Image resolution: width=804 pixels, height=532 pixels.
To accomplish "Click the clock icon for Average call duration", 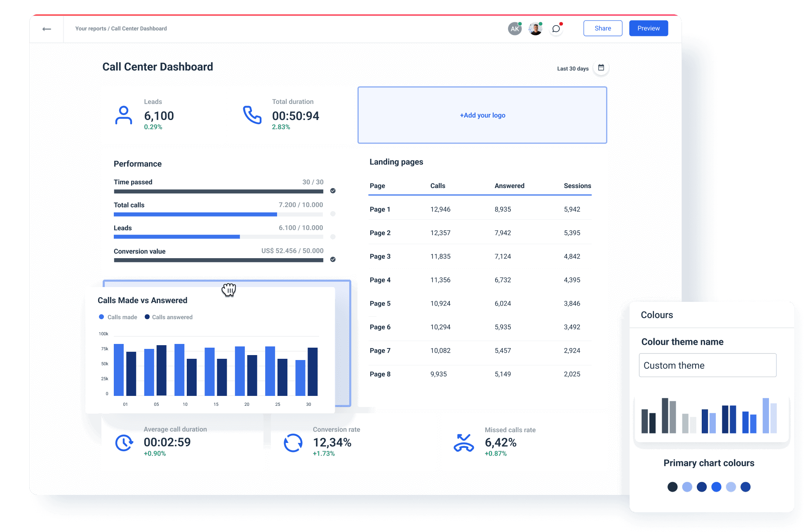I will 124,443.
